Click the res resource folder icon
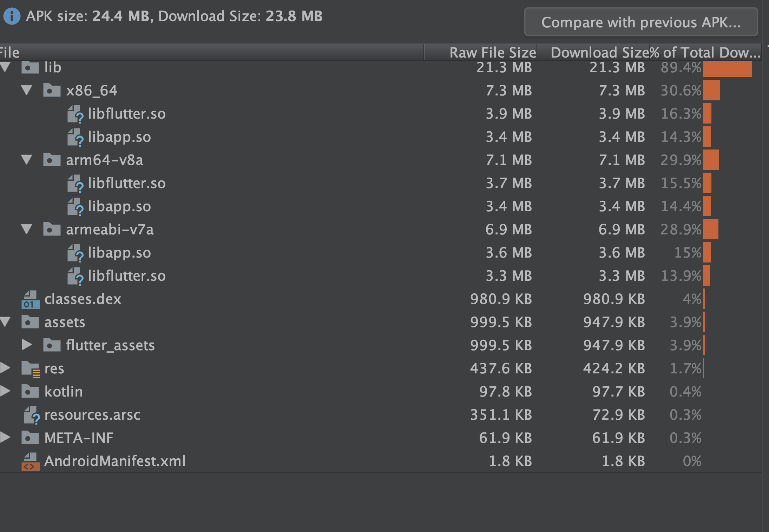 click(31, 369)
